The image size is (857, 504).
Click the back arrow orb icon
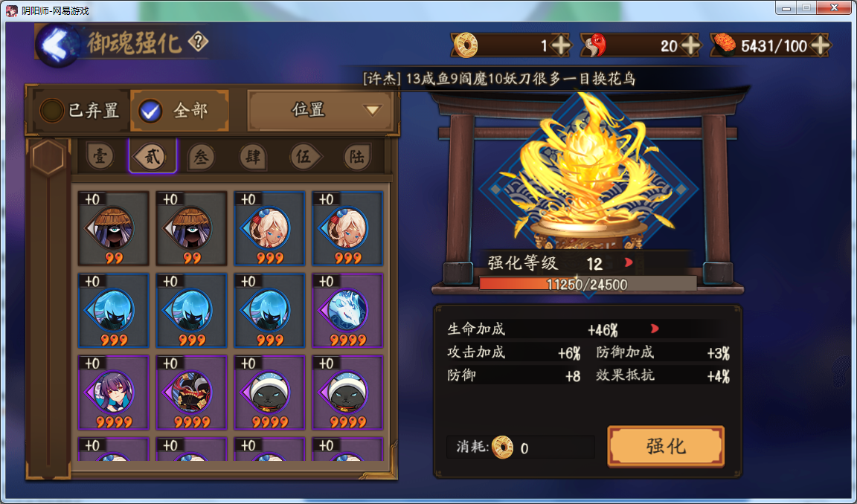(x=58, y=45)
